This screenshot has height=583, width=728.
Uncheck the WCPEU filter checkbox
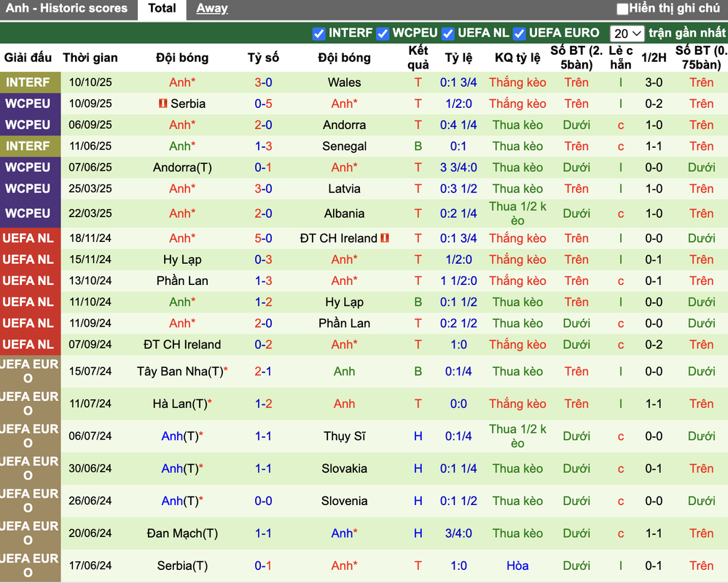click(383, 34)
